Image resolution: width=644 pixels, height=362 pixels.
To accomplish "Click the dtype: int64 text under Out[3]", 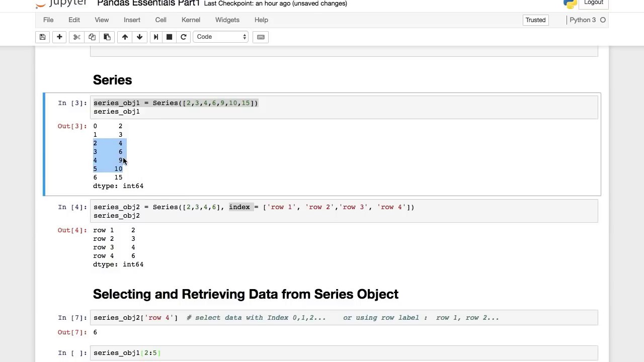I will pyautogui.click(x=118, y=186).
